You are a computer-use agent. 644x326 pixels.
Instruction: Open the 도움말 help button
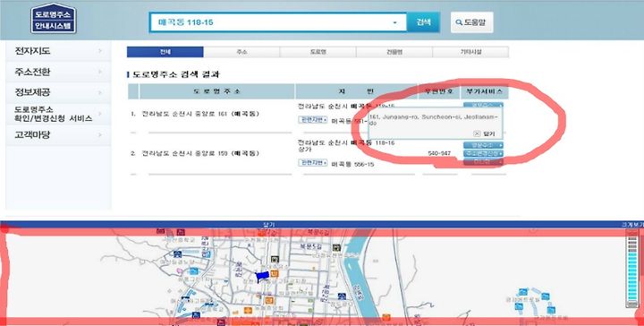[x=471, y=22]
